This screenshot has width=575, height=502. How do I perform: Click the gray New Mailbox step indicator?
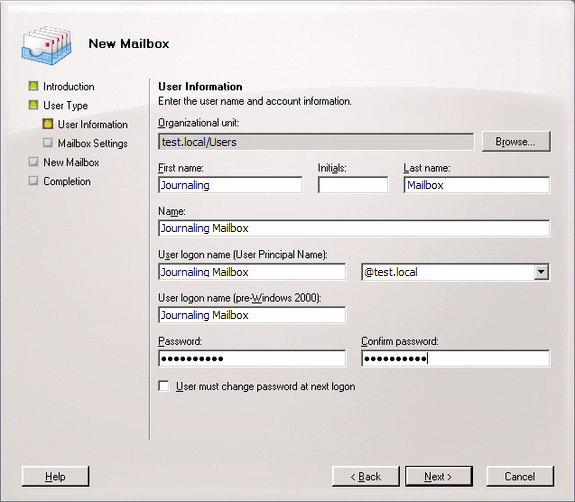pos(33,162)
